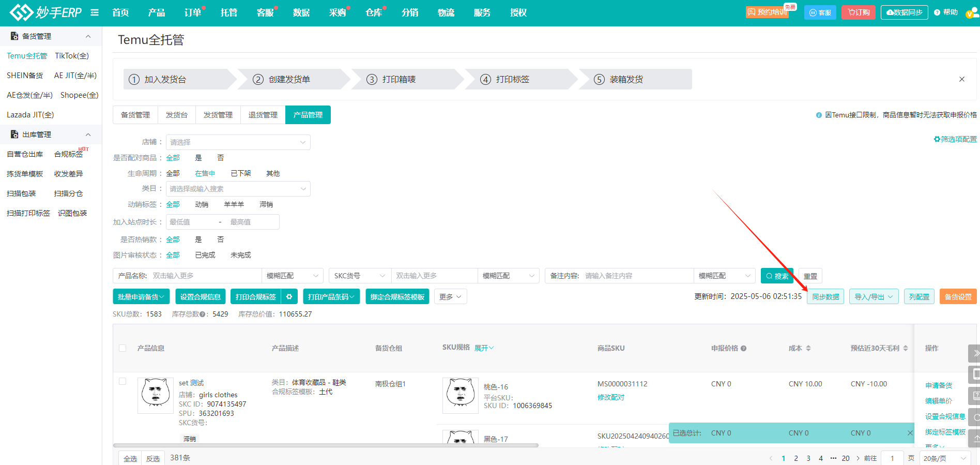Open the 类目 category dropdown
980x465 pixels.
coord(238,189)
